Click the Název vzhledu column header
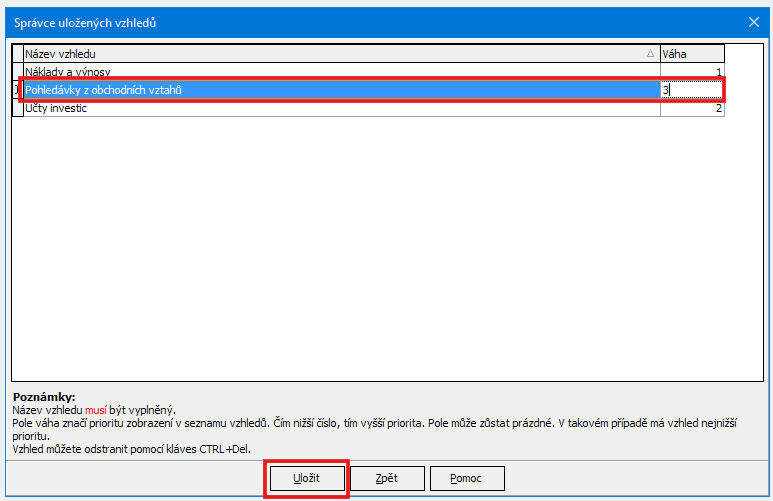 point(330,54)
